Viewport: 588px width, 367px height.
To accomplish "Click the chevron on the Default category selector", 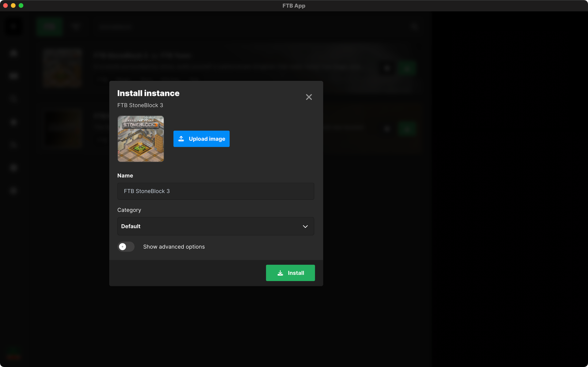I will click(305, 227).
